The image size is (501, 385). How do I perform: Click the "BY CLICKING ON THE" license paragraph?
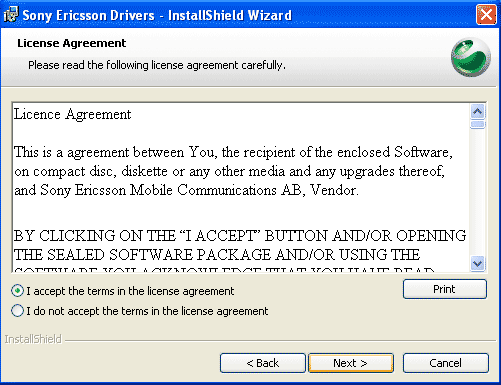click(240, 252)
